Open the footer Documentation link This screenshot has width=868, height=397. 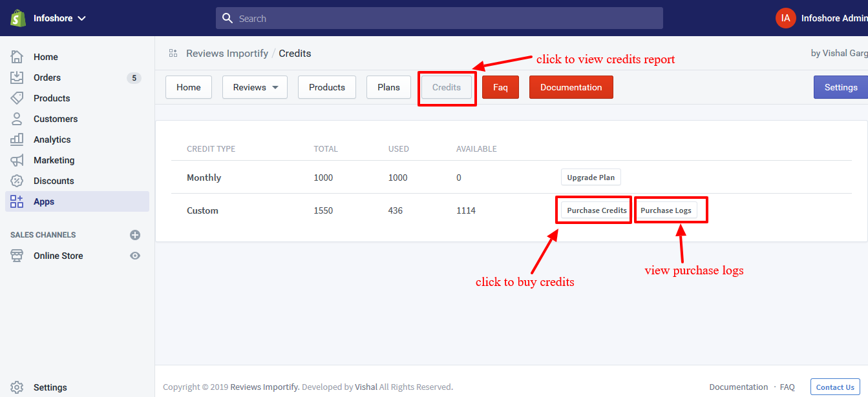coord(739,387)
